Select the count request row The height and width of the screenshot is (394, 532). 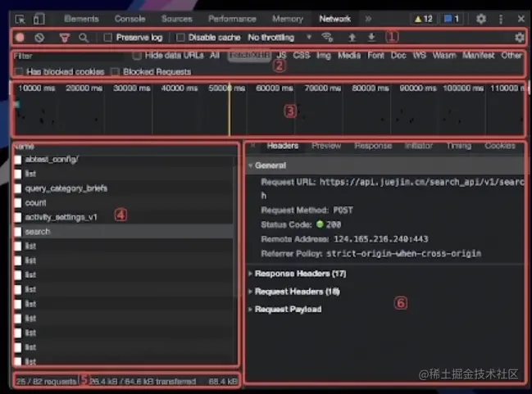[x=124, y=203]
